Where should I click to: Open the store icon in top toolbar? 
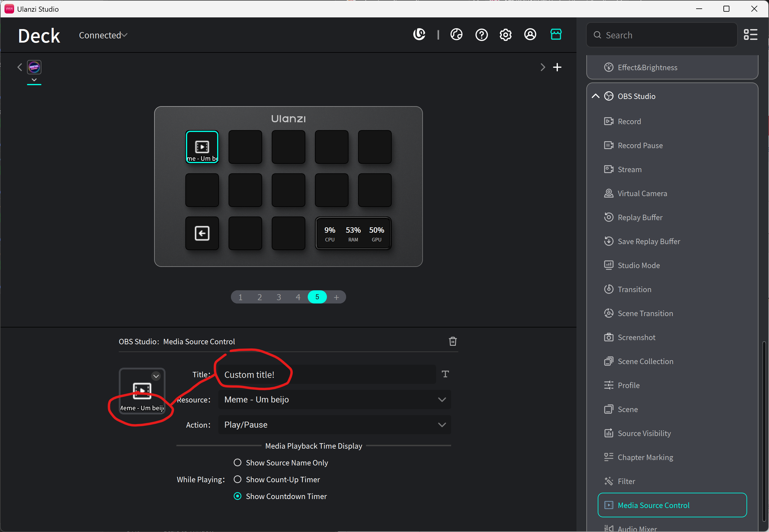556,34
